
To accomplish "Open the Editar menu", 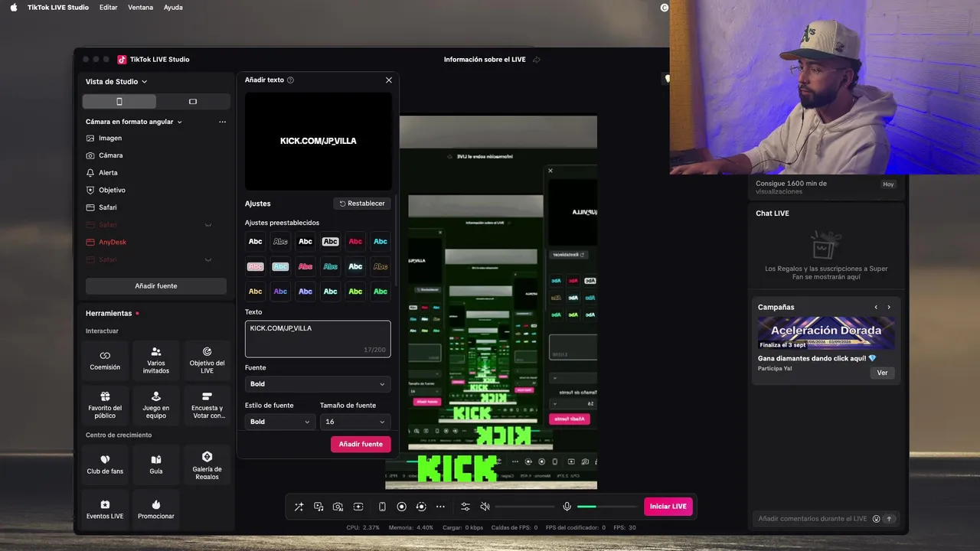I will [x=109, y=8].
